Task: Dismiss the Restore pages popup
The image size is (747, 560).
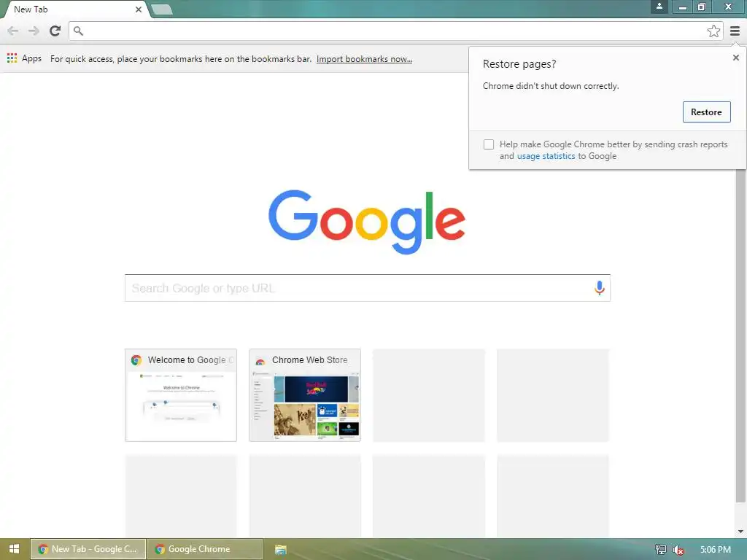Action: 735,58
